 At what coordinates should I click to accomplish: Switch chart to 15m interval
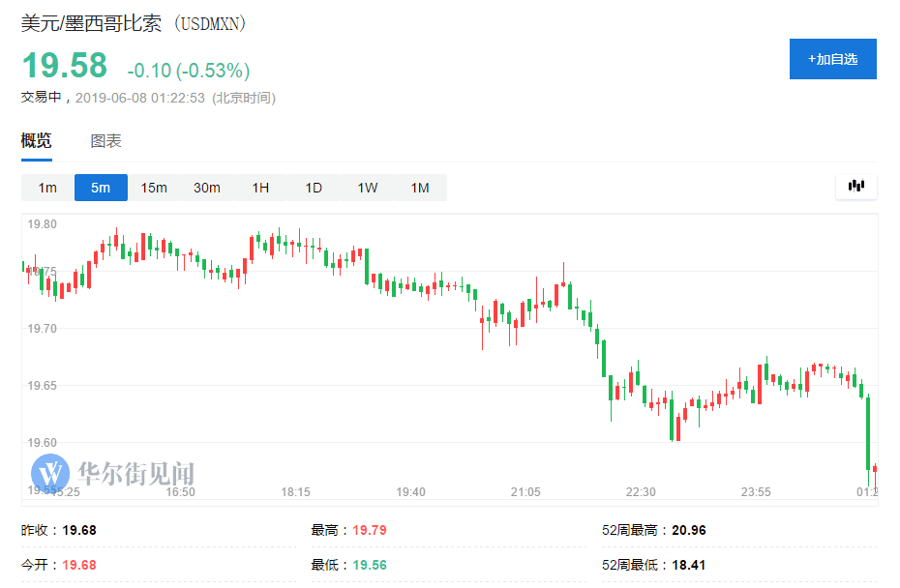(154, 188)
